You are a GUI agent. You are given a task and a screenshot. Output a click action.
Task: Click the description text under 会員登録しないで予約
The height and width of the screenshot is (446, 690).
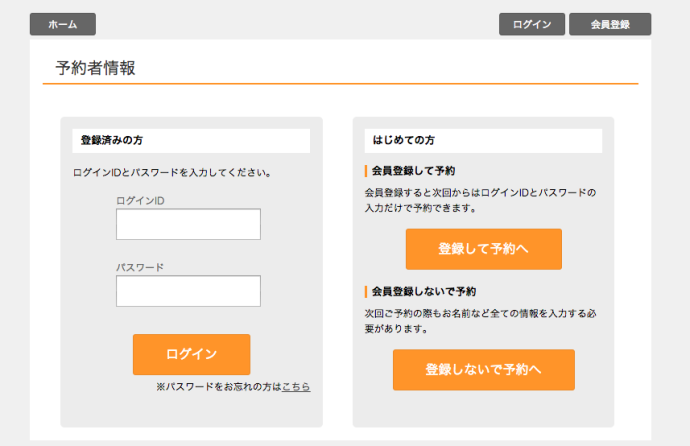coord(480,320)
